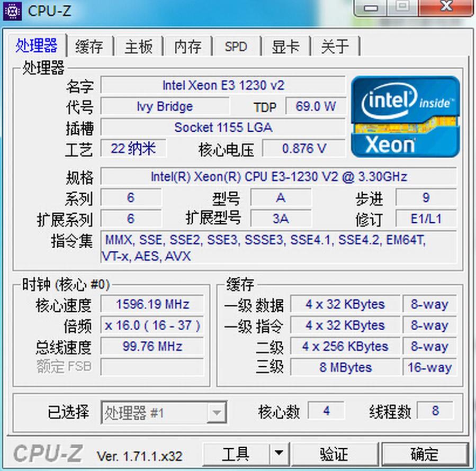Click the Ivy Bridge code name value
476x471 pixels.
click(x=165, y=106)
